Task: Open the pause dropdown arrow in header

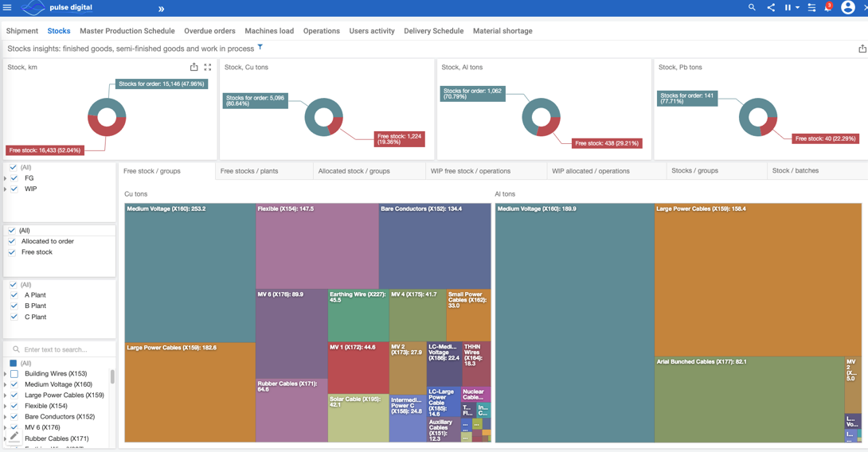Action: click(x=797, y=8)
